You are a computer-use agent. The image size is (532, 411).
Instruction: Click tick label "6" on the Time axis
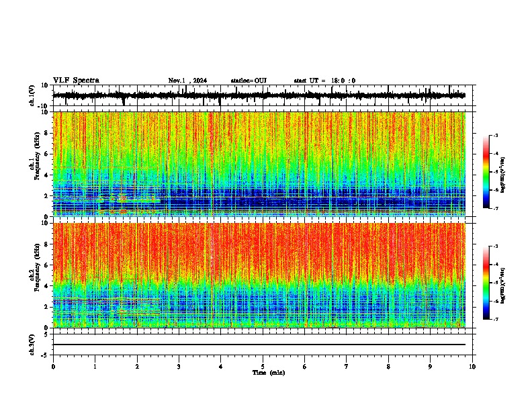point(305,367)
